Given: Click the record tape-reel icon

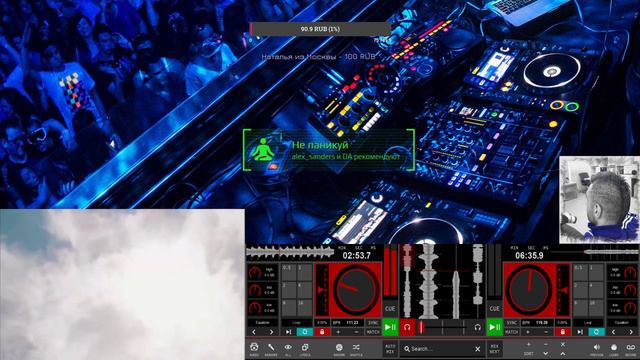Looking at the screenshot, I should point(631,347).
